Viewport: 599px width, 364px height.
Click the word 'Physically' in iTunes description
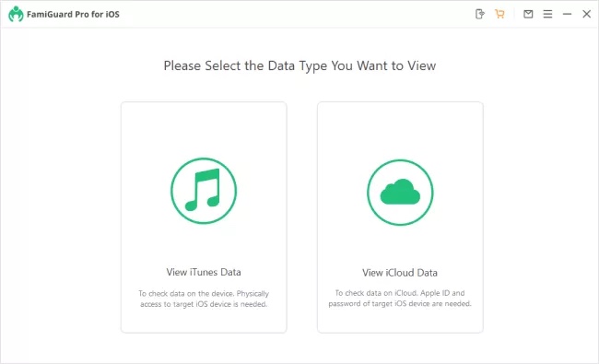point(253,294)
